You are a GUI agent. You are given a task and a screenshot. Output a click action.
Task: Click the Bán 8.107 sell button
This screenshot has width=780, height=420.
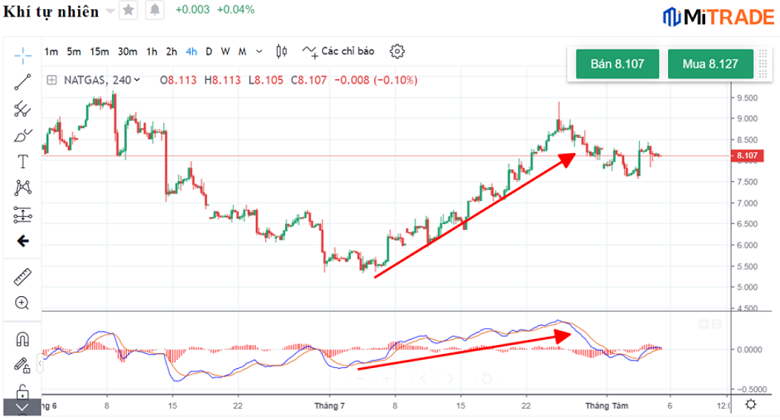pyautogui.click(x=617, y=64)
